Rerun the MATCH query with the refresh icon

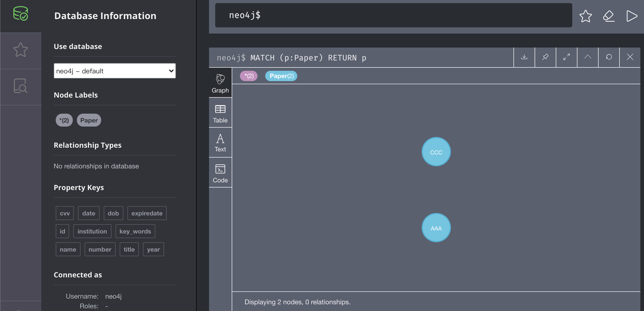[x=609, y=57]
